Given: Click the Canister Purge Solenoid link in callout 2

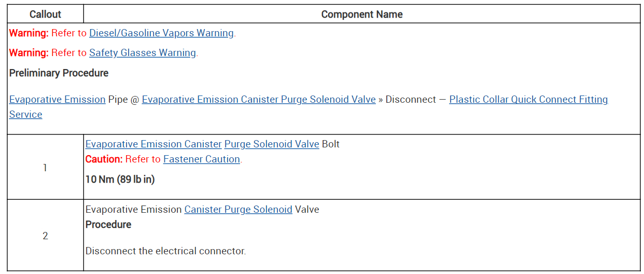Looking at the screenshot, I should click(x=238, y=210).
